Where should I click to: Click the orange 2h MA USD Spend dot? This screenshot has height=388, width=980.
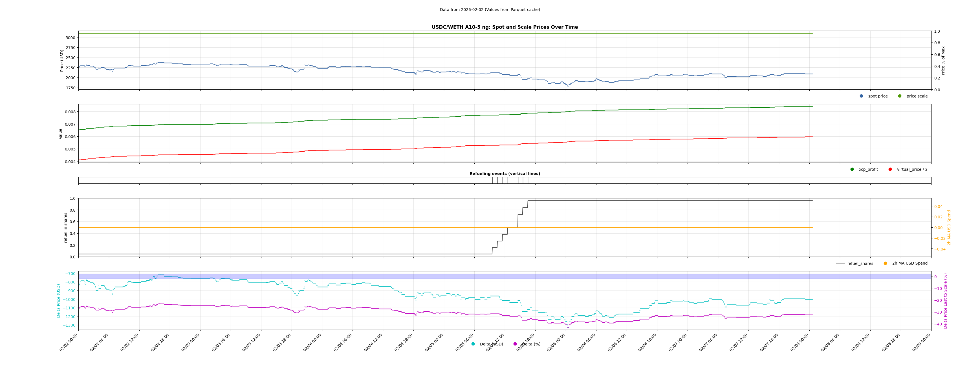coord(885,263)
